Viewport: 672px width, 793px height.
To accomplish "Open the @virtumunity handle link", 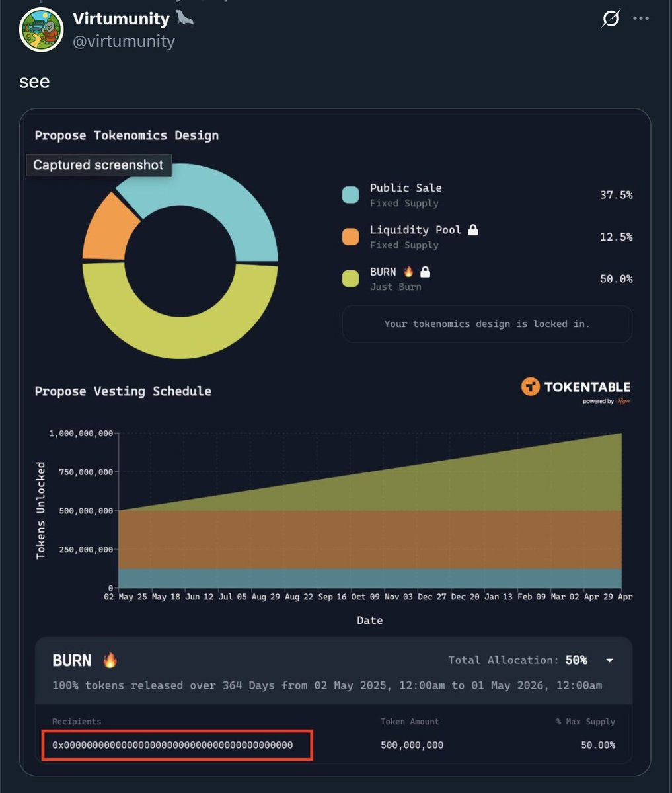I will 124,41.
